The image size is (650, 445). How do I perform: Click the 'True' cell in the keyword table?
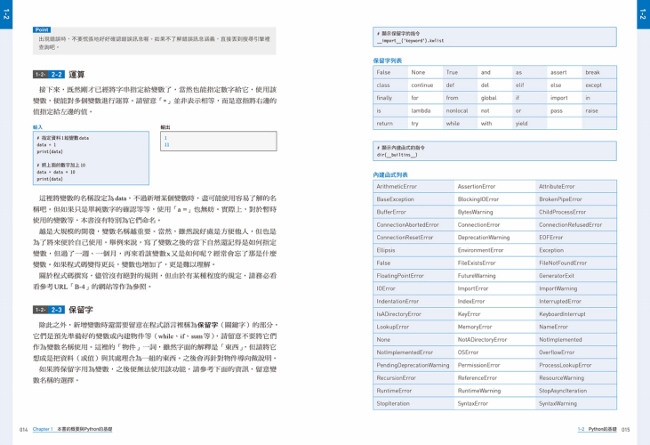(460, 72)
